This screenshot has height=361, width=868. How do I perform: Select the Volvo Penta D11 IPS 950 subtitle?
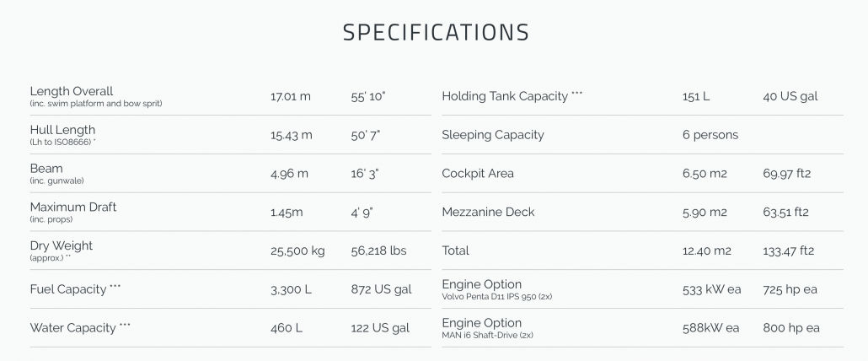pyautogui.click(x=496, y=297)
